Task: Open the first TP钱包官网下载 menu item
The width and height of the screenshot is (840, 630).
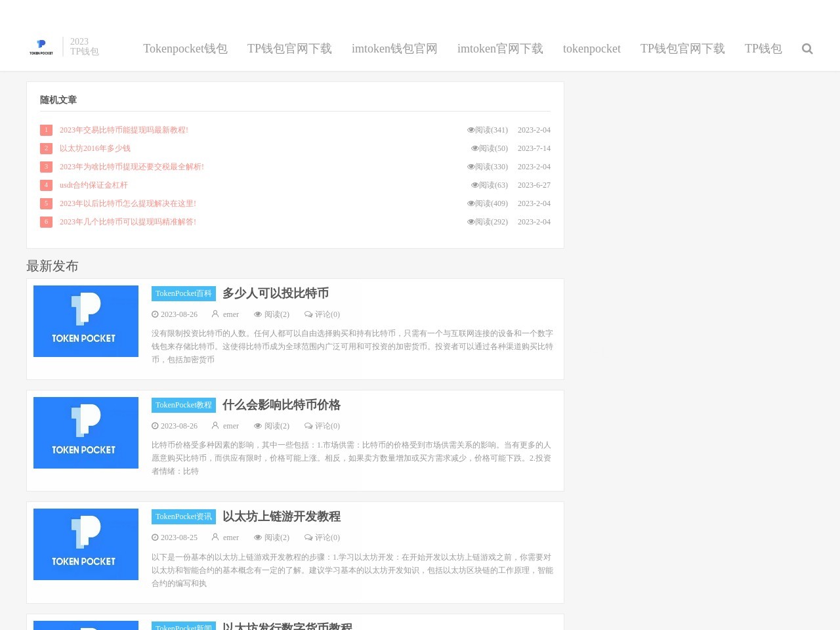Action: 289,49
